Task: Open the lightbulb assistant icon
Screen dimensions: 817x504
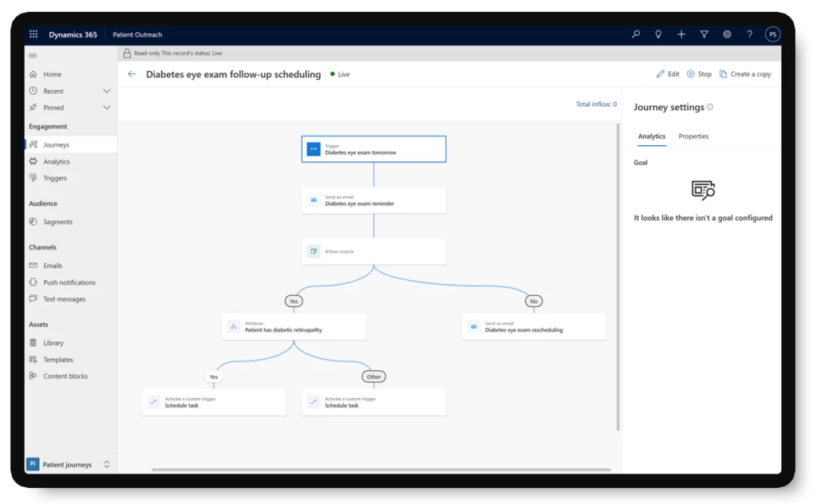Action: click(658, 34)
